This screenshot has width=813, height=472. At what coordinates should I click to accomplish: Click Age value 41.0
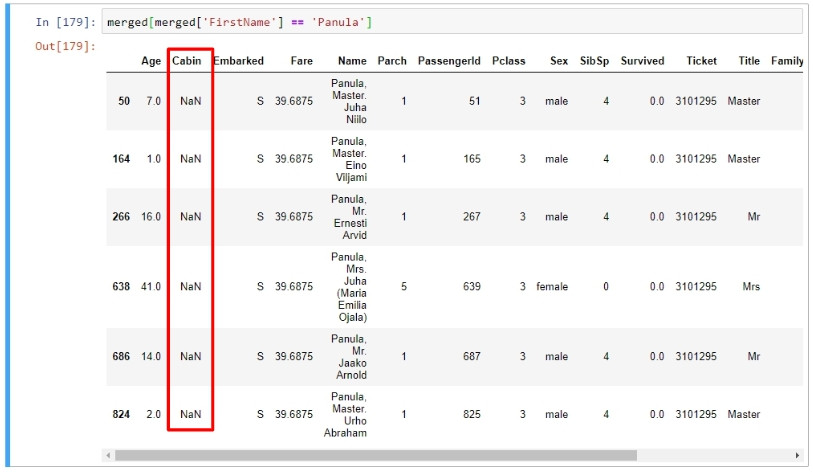[x=151, y=286]
